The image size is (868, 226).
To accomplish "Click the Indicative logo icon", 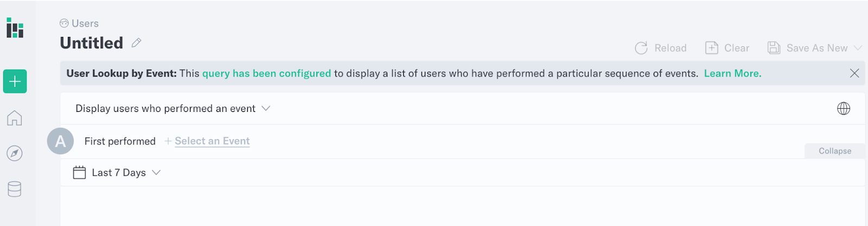I will pos(15,28).
